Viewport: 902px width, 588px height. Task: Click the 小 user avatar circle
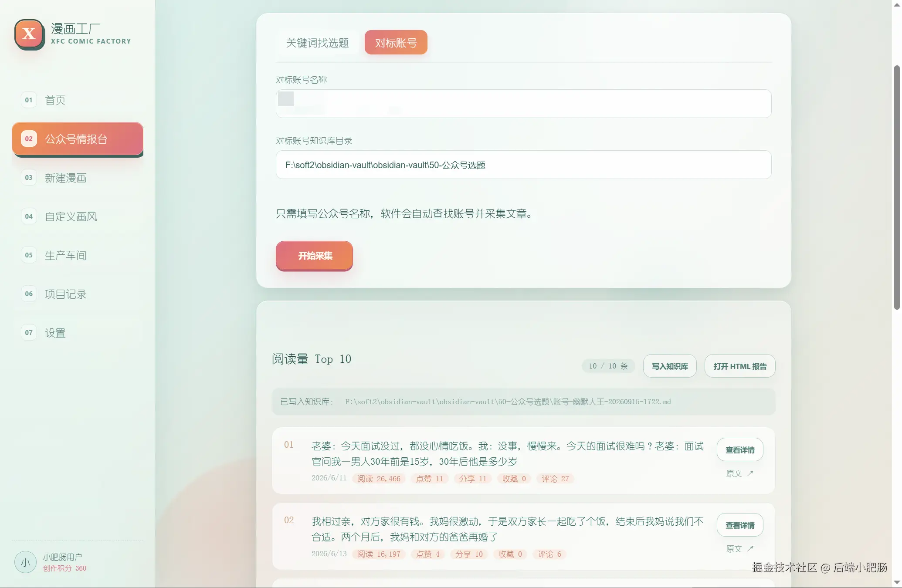coord(26,562)
